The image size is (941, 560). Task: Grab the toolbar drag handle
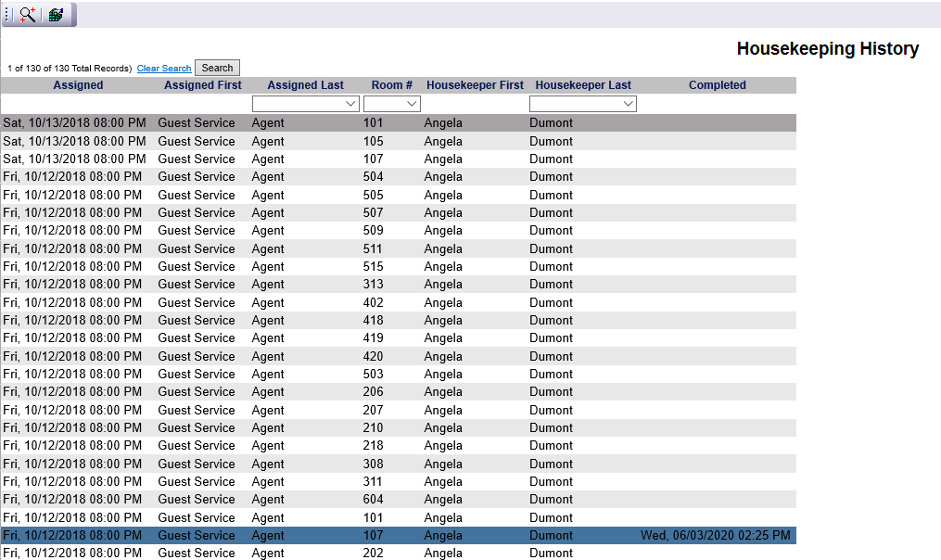coord(7,15)
